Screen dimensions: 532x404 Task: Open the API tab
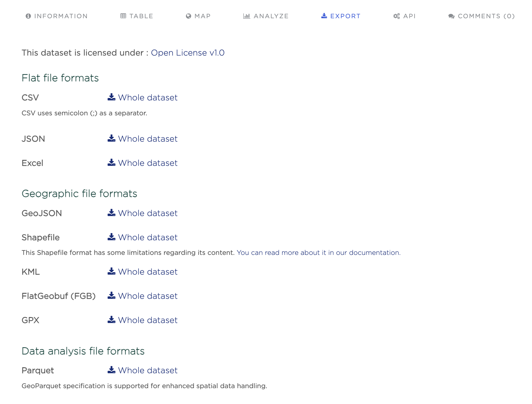pyautogui.click(x=405, y=16)
